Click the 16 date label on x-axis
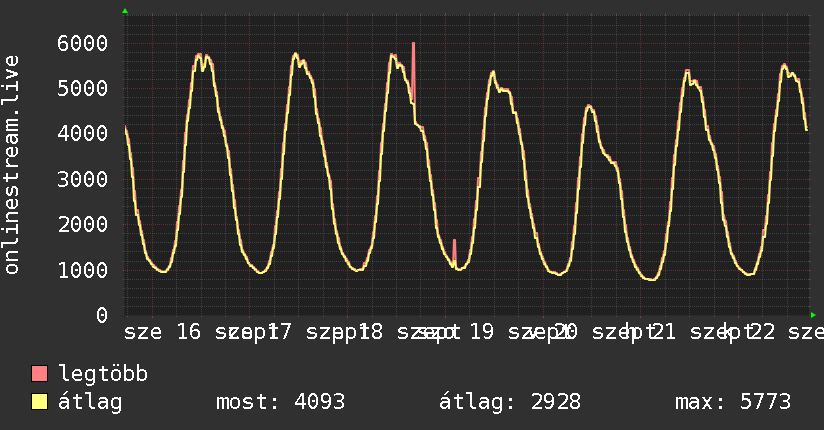 [189, 332]
